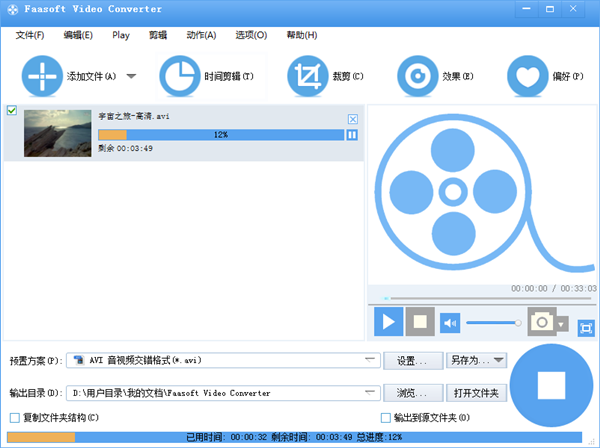This screenshot has height=448, width=600.
Task: Enable output to source folder checkbox
Action: tap(386, 417)
